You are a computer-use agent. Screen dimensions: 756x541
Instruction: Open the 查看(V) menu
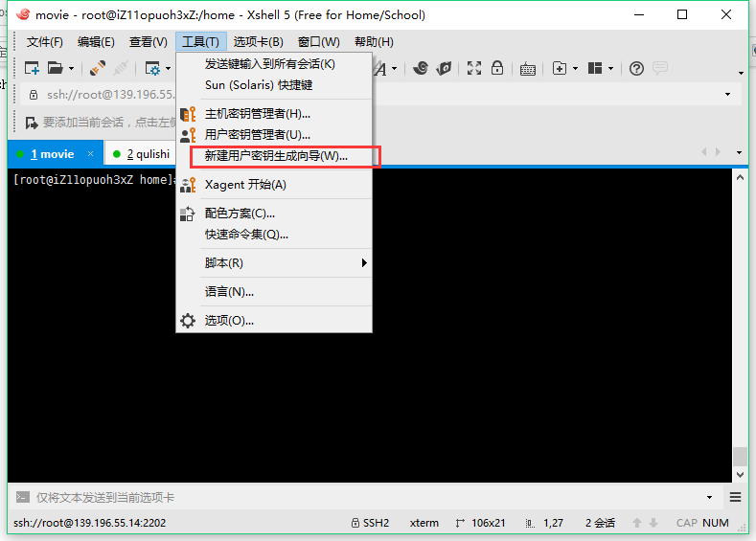pos(148,42)
